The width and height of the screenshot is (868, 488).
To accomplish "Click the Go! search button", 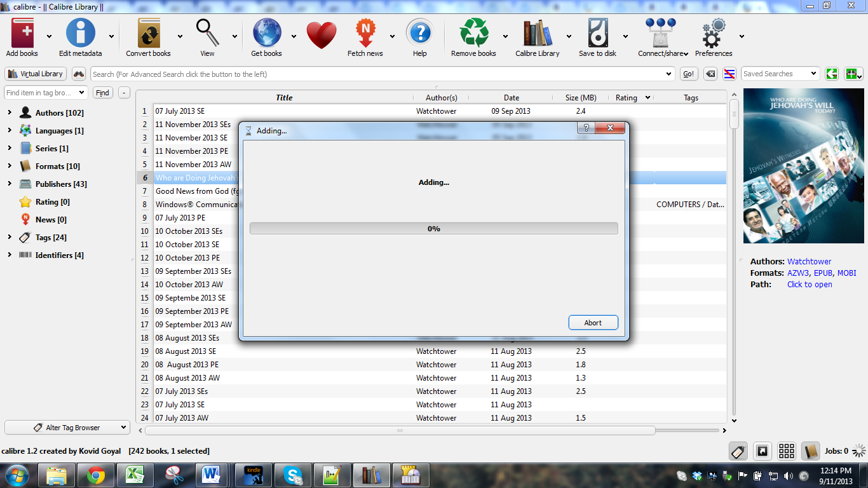I will point(689,74).
